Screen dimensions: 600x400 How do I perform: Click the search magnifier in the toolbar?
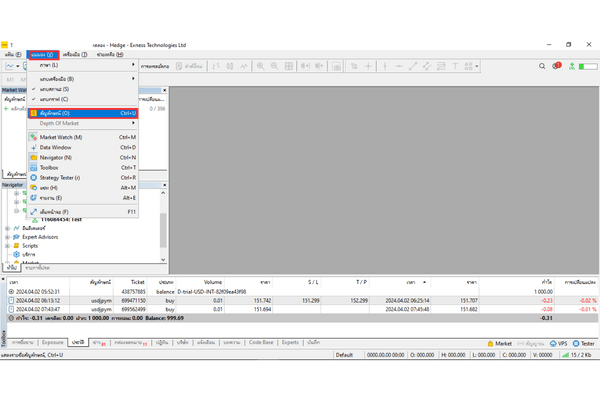pos(540,66)
